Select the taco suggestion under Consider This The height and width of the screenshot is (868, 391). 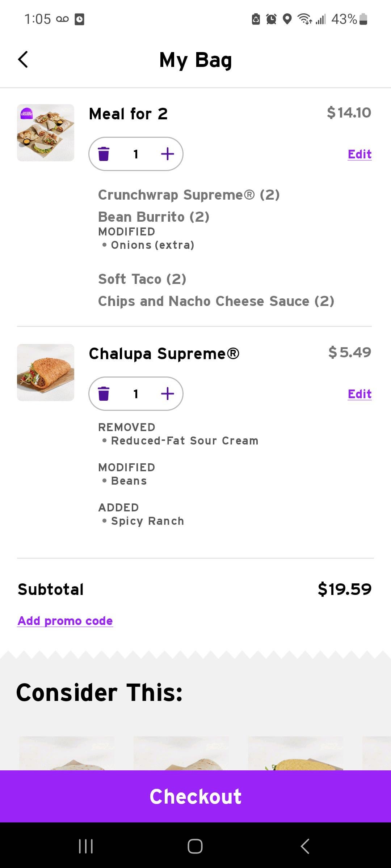[295, 754]
